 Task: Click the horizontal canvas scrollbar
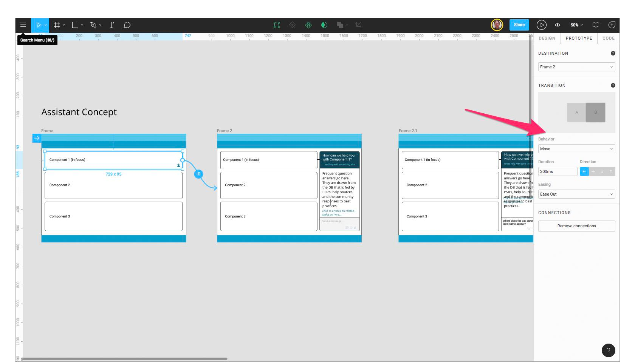coord(124,359)
